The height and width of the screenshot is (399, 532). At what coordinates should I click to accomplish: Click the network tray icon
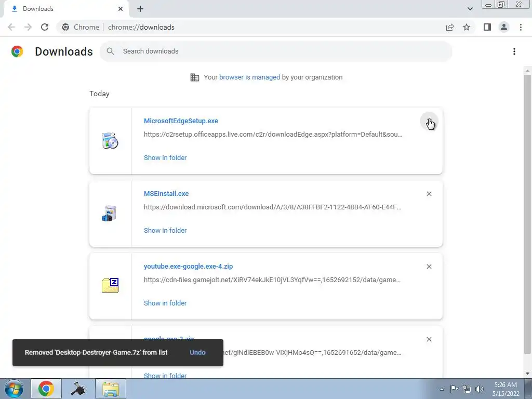(x=467, y=389)
